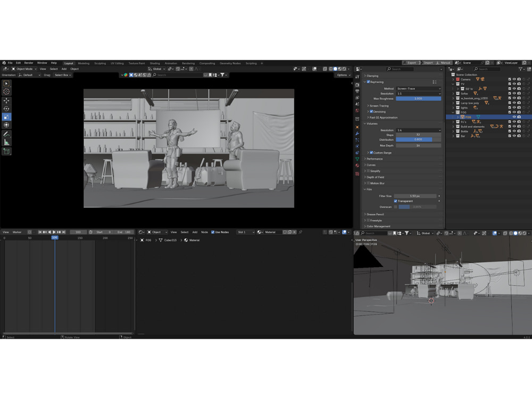Expand the Color Management panel
Viewport: 532px width, 399px height.
378,227
